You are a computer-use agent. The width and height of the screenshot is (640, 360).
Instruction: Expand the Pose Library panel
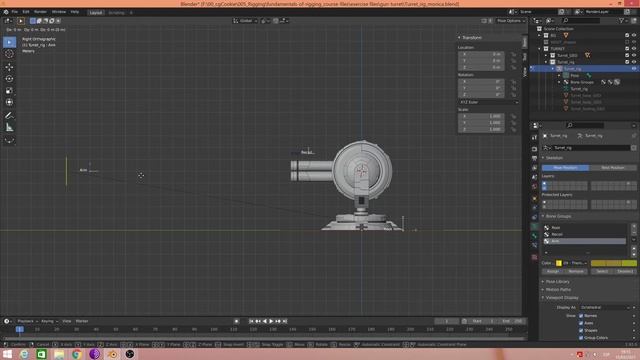[557, 282]
